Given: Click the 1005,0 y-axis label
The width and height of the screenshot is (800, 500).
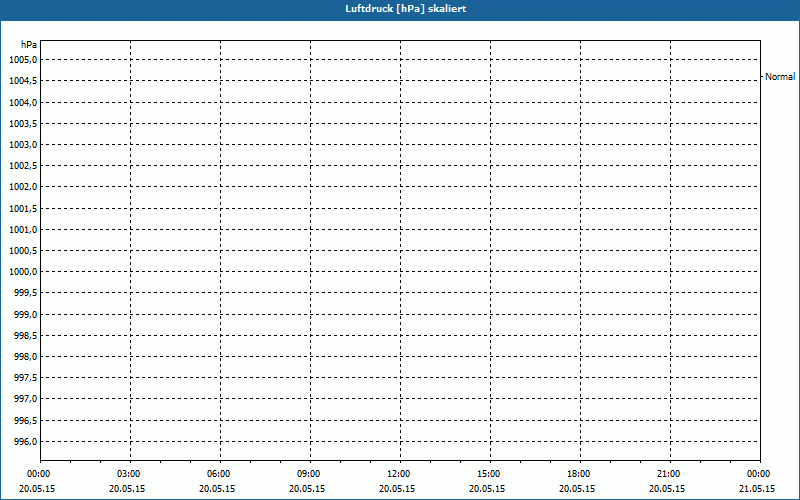Looking at the screenshot, I should [x=23, y=60].
